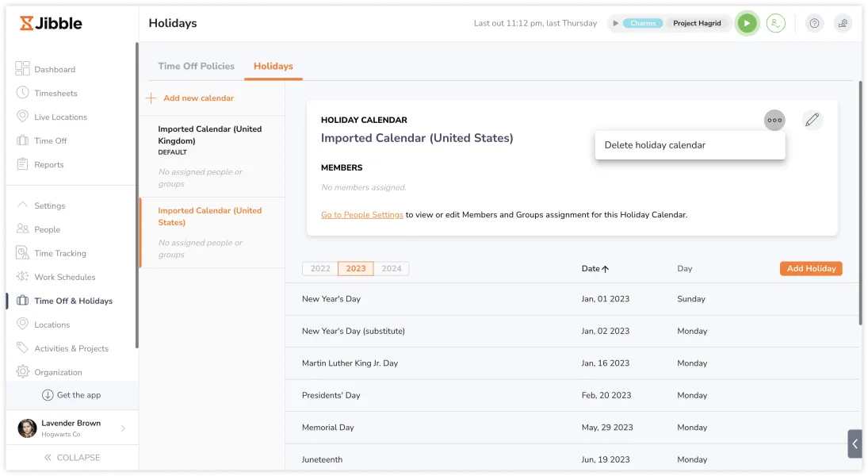Choose Delete holiday calendar menu option
Viewport: 868px width, 476px height.
pos(655,145)
